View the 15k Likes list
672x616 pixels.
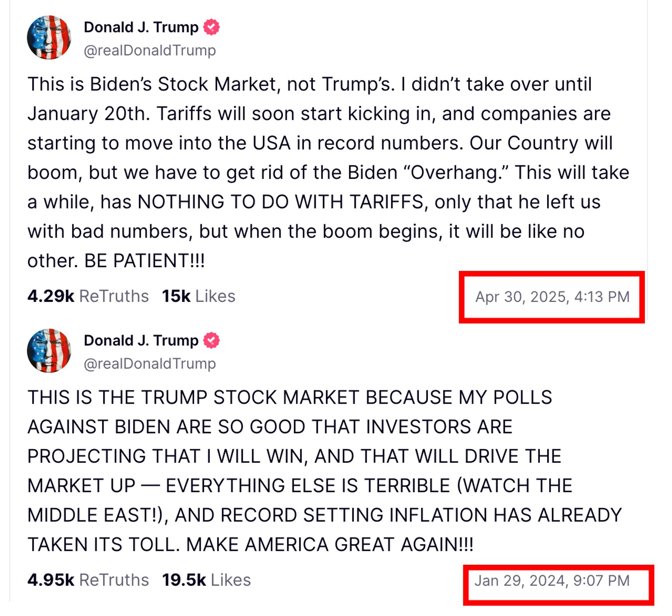[x=199, y=296]
